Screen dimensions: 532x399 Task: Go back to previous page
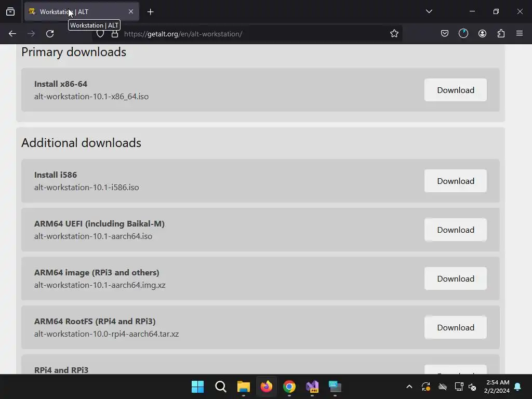coord(12,34)
